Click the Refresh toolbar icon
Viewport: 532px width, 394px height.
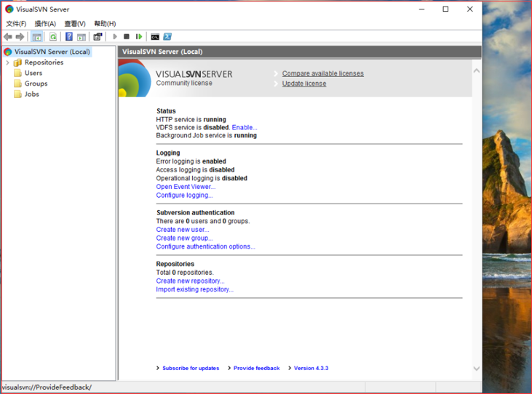[53, 36]
